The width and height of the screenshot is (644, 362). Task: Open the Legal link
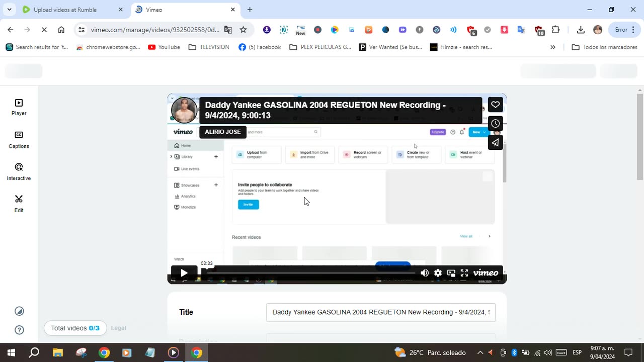[x=119, y=328]
